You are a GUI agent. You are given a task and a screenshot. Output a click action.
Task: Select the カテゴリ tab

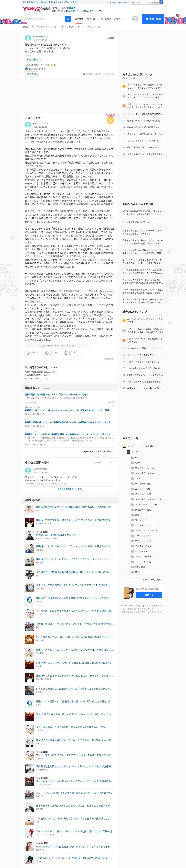point(79,19)
